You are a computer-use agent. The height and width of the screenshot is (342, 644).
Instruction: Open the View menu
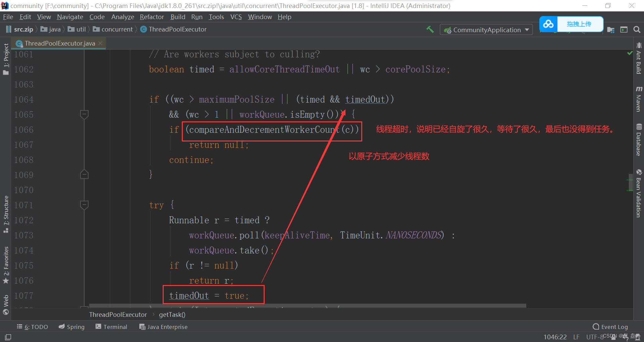[x=44, y=17]
